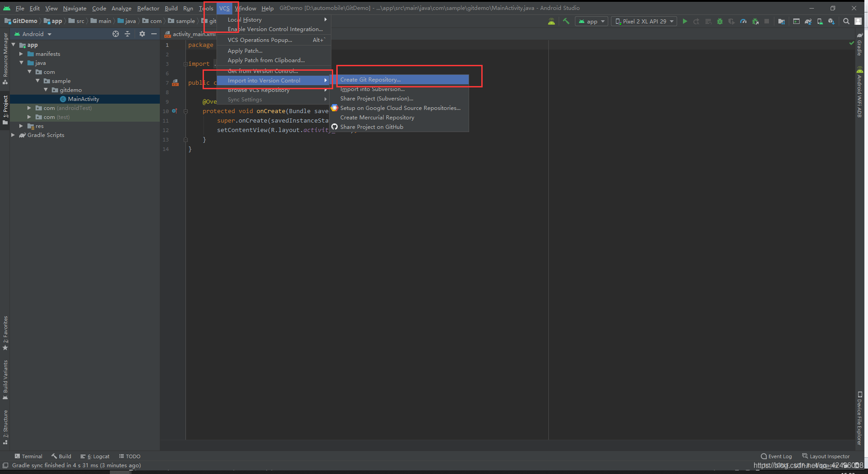This screenshot has width=868, height=474.
Task: Open the Refactor menu
Action: pos(148,8)
